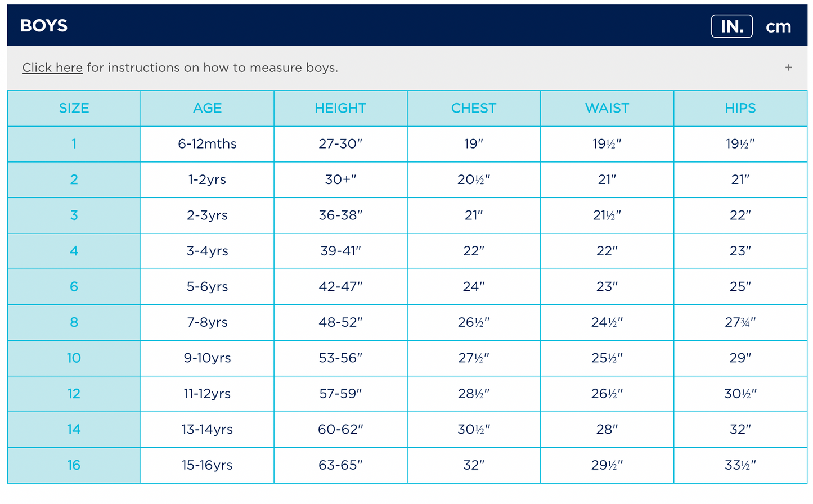The height and width of the screenshot is (504, 813).
Task: Select size 16 row label
Action: [74, 465]
